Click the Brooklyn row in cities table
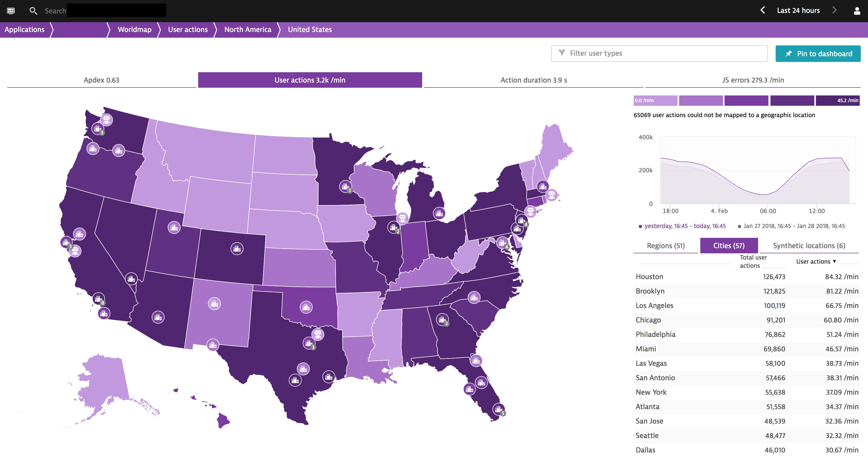Viewport: 868px width, 470px height. [747, 291]
